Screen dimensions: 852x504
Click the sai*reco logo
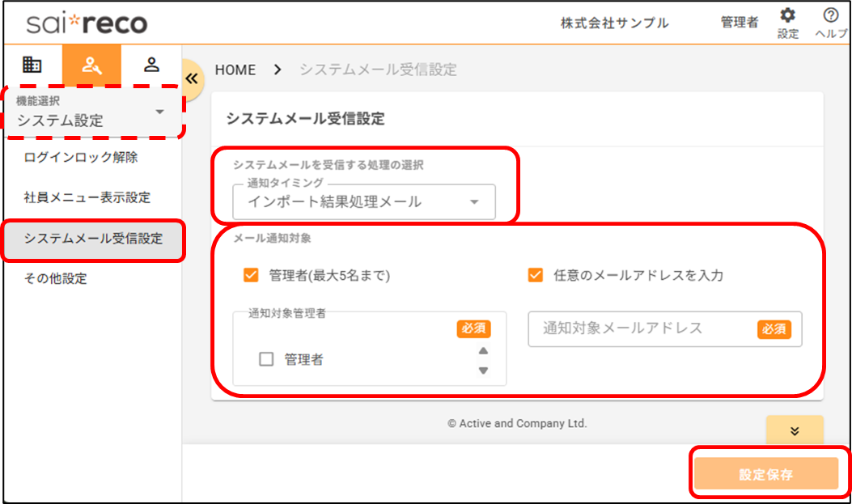[87, 23]
